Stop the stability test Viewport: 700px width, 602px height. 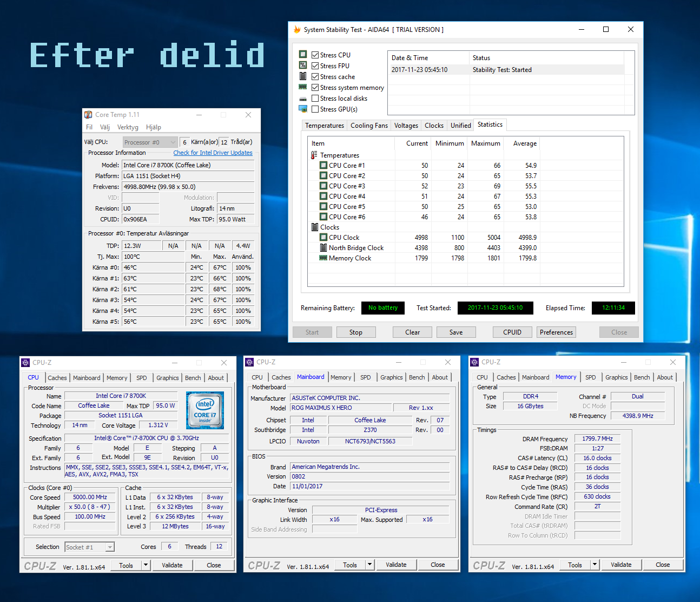coord(356,332)
